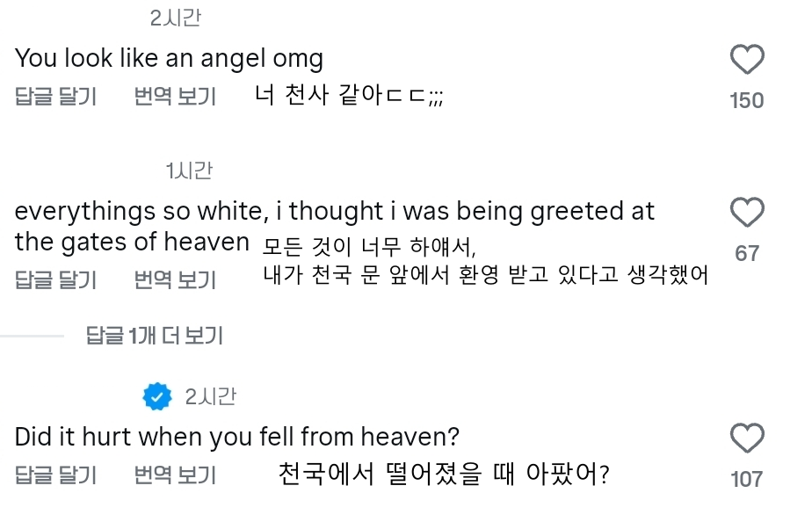Select the "everythings so white" comment text
Image resolution: width=812 pixels, height=522 pixels.
(335, 227)
